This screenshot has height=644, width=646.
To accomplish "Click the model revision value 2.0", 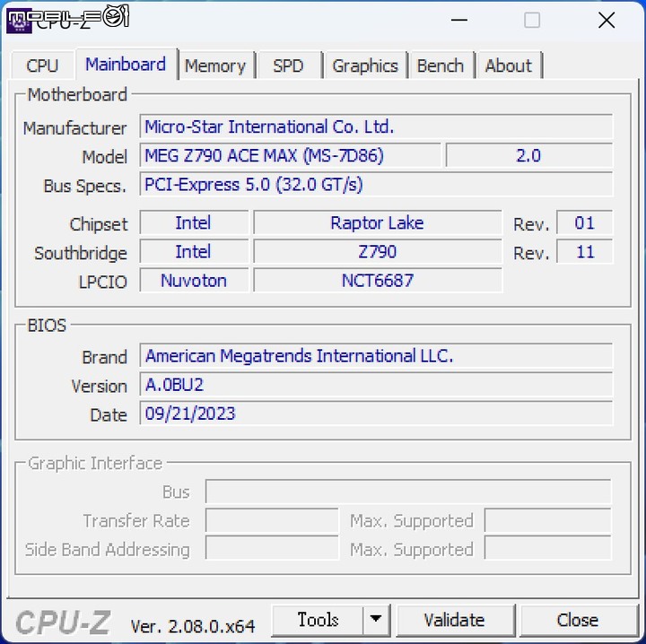I will [x=529, y=155].
